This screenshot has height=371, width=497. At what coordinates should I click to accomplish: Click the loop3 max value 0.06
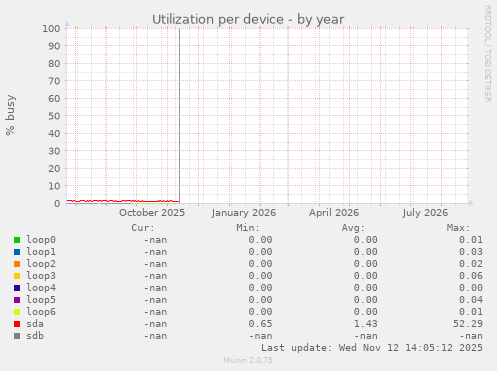[x=471, y=276]
